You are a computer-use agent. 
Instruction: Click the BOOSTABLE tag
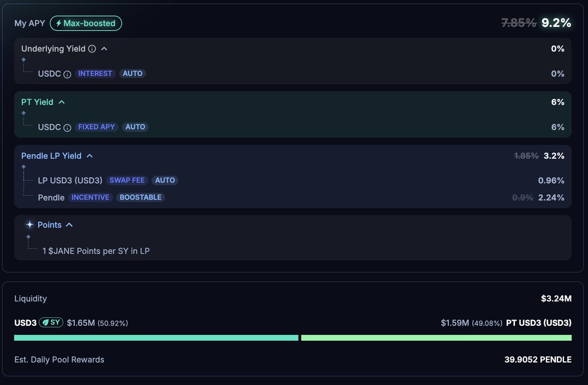tap(141, 197)
